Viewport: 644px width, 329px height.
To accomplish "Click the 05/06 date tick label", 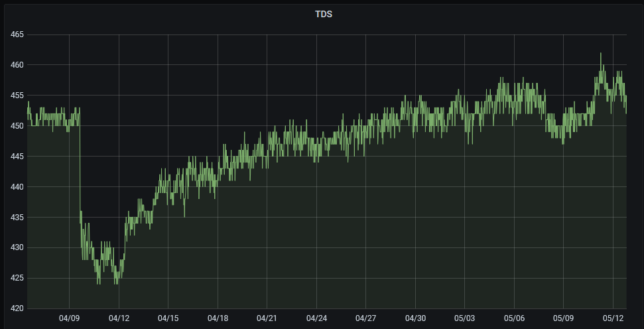I will pos(514,318).
